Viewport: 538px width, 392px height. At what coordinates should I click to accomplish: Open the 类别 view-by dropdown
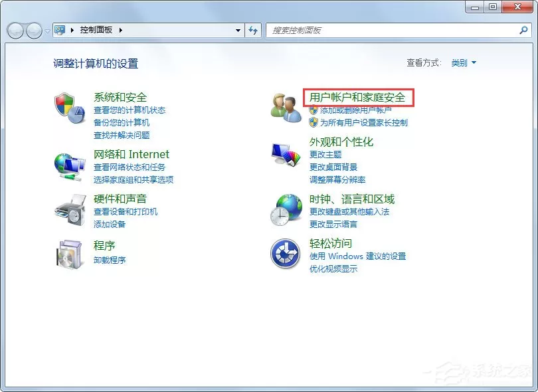[464, 63]
